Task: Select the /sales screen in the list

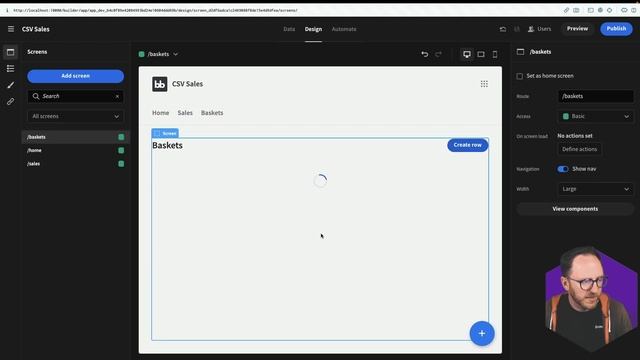Action: click(x=76, y=164)
